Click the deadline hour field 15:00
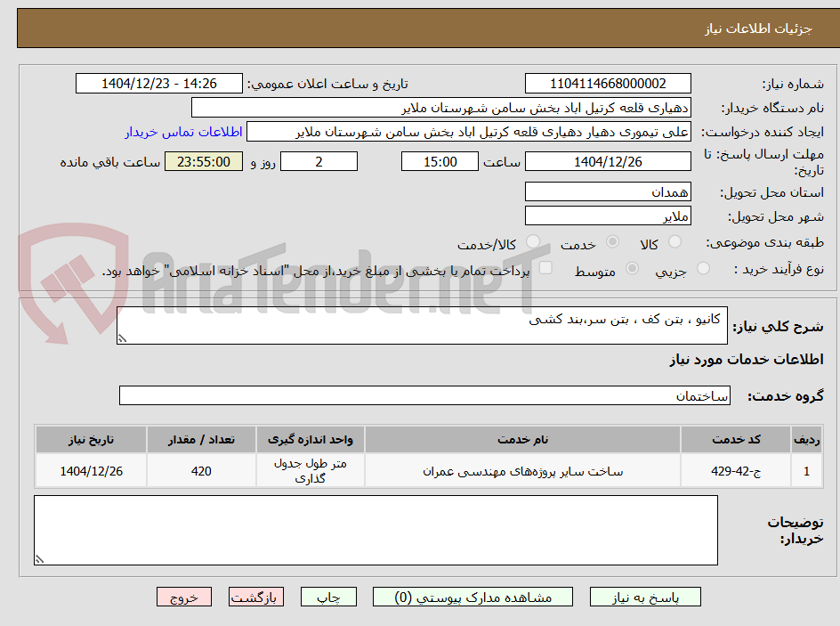Viewport: 840px width, 626px height. click(x=440, y=161)
